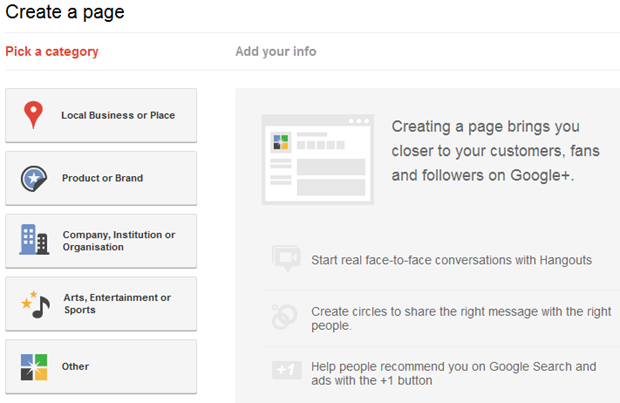Click the Create a page heading
620x403 pixels.
click(65, 12)
